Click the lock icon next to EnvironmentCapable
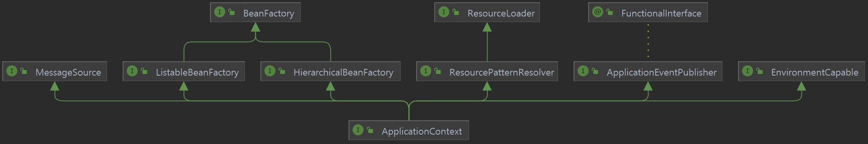 coord(759,71)
